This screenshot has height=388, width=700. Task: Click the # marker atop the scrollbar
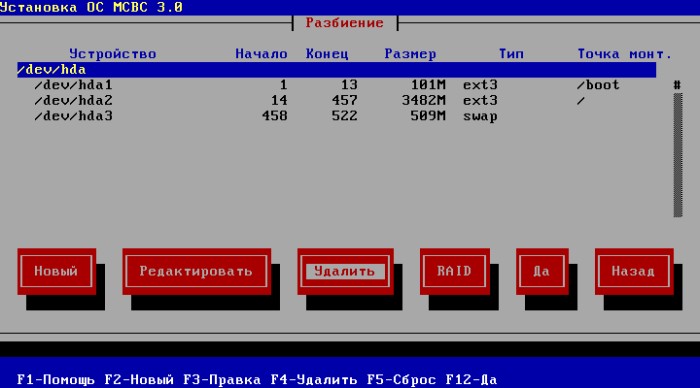coord(677,85)
